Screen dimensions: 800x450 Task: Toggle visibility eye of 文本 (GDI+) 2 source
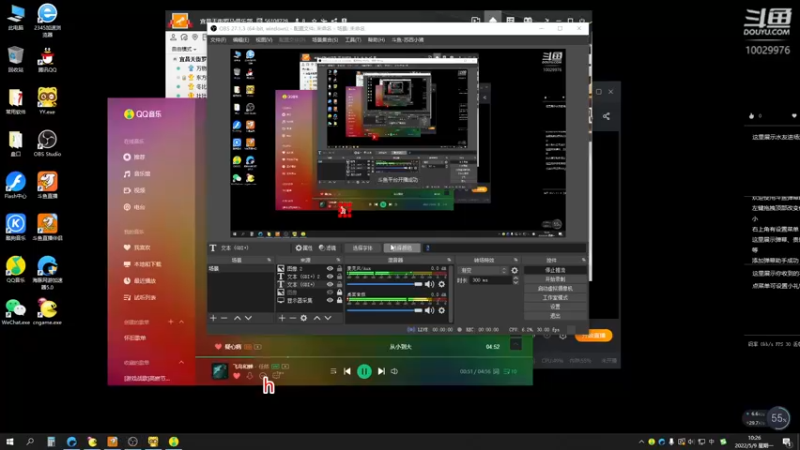(330, 277)
